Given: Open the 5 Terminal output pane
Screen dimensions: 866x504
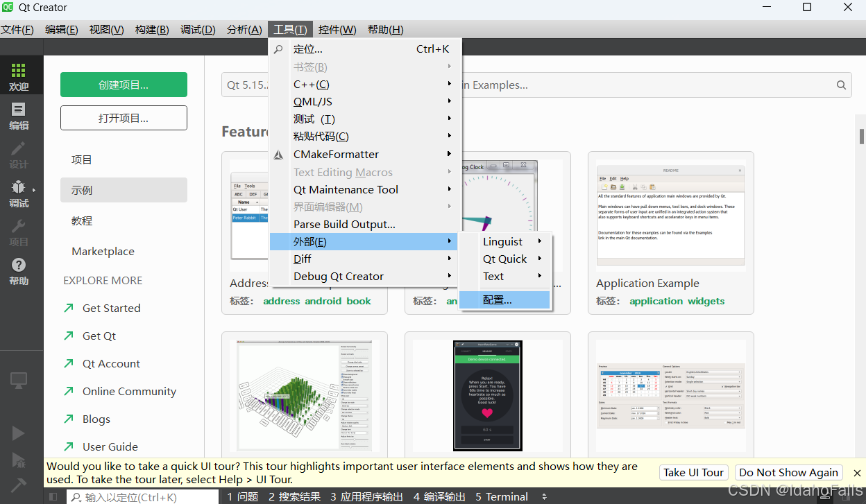Looking at the screenshot, I should coord(502,497).
